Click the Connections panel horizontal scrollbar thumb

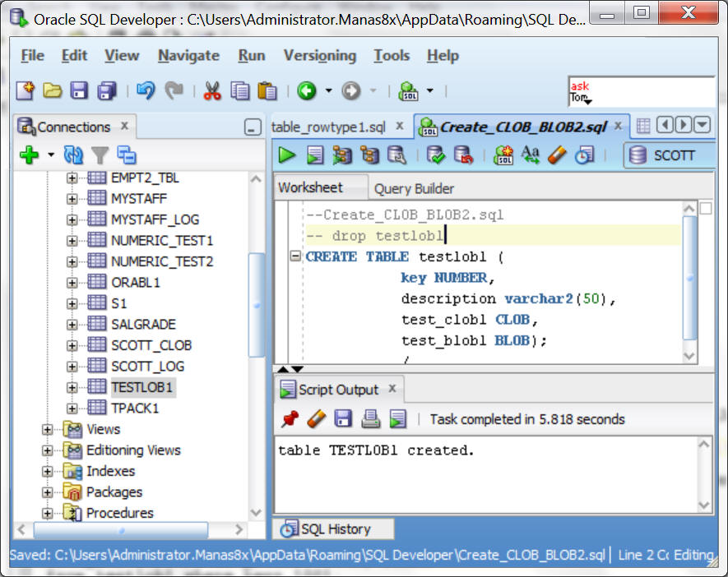click(121, 529)
